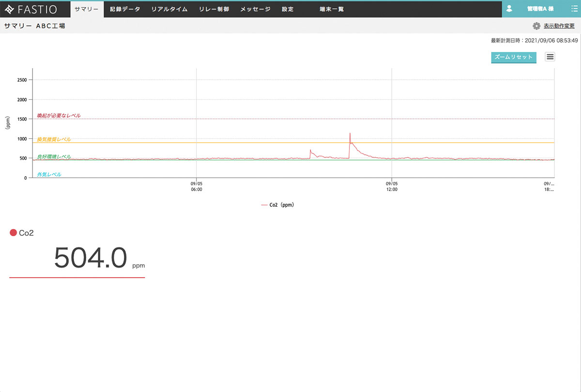Click the Co2 spike peak on the chart
Image resolution: width=581 pixels, height=392 pixels.
tap(350, 133)
